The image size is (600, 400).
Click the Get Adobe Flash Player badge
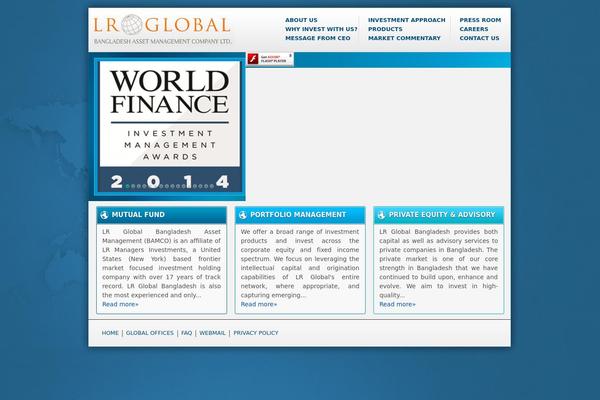tap(270, 59)
